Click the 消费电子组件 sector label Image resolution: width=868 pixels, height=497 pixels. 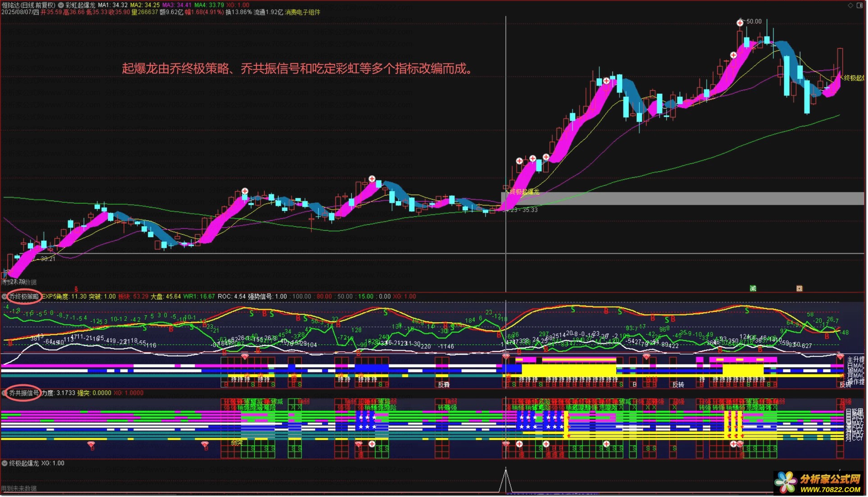pyautogui.click(x=302, y=12)
